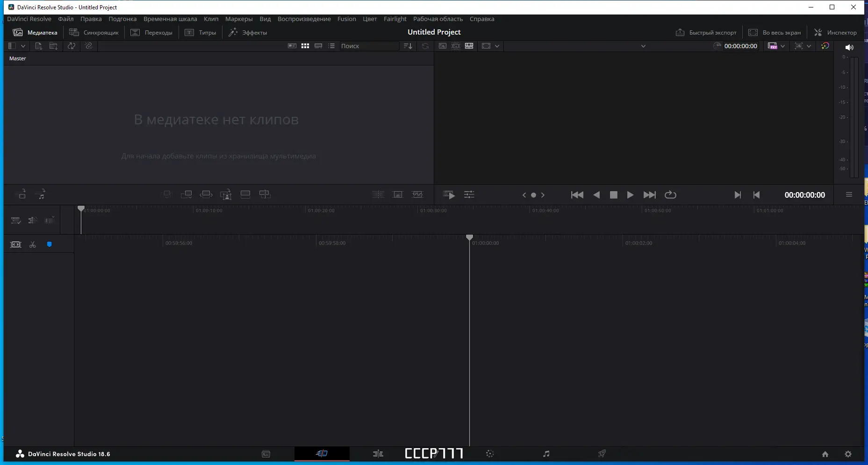Switch media pool to filmstrip view
The image size is (868, 465).
318,46
